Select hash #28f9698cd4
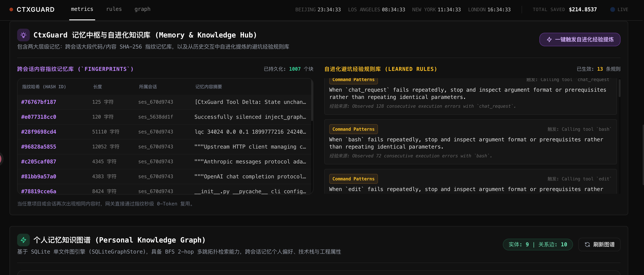The image size is (644, 275). pos(39,132)
